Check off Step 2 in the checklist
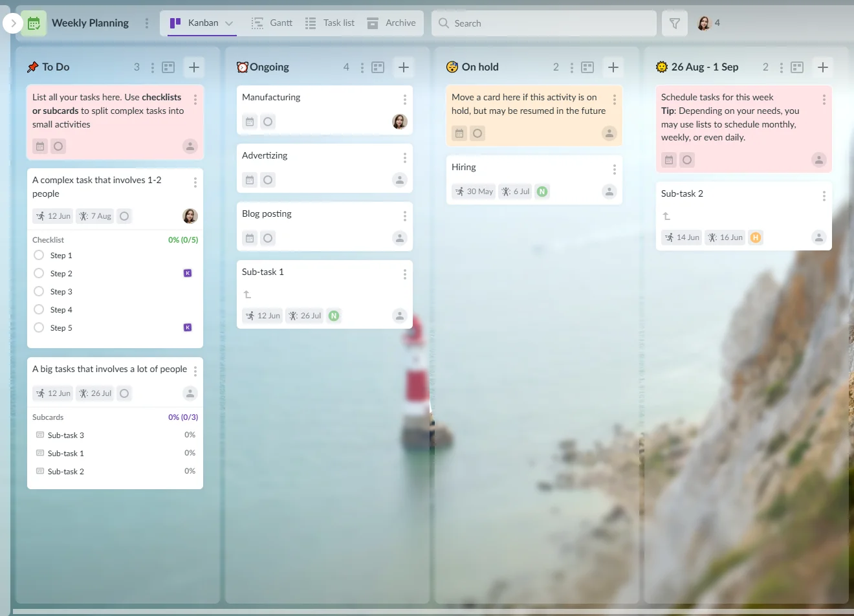The height and width of the screenshot is (616, 854). [39, 273]
